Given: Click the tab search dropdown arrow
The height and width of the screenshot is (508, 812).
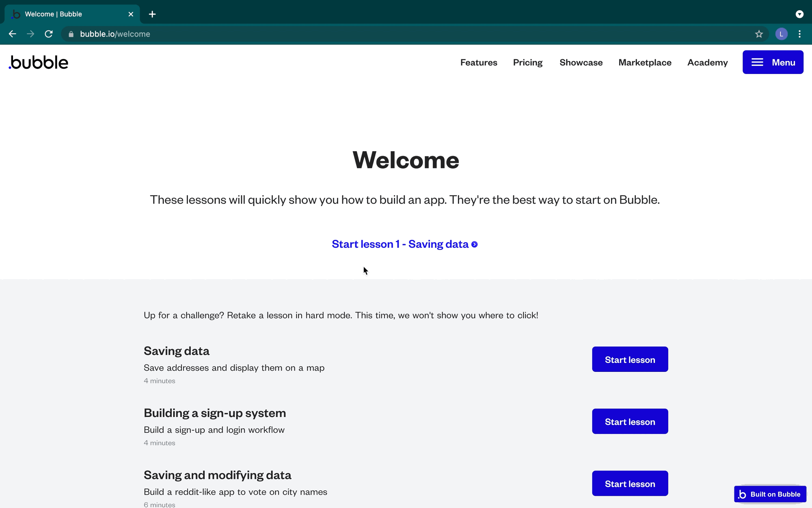Looking at the screenshot, I should click(x=799, y=14).
